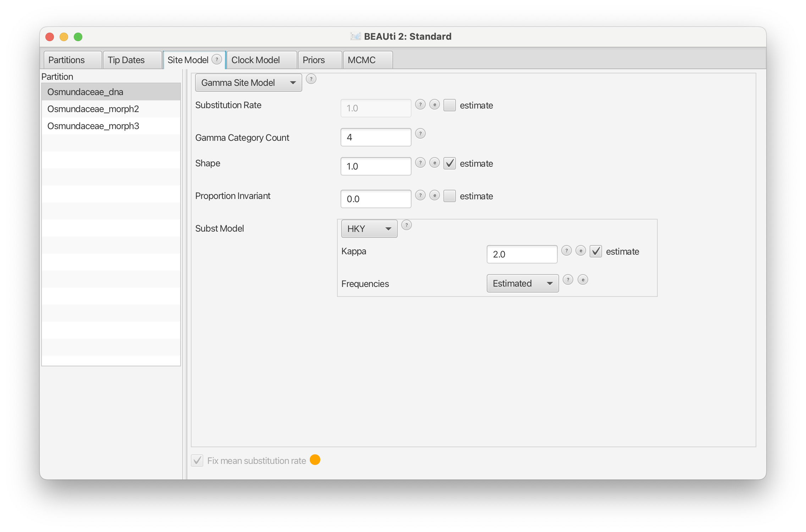
Task: Open the Estimated frequencies dropdown
Action: (523, 283)
